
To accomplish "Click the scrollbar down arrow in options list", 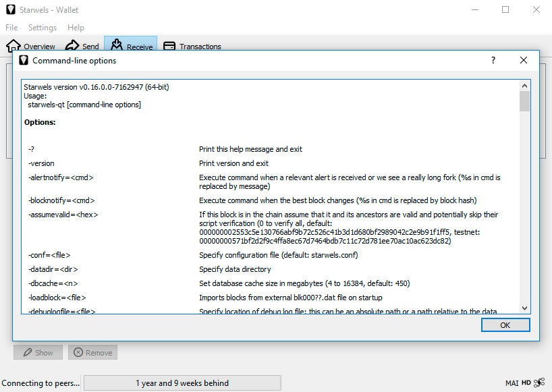I will click(524, 308).
